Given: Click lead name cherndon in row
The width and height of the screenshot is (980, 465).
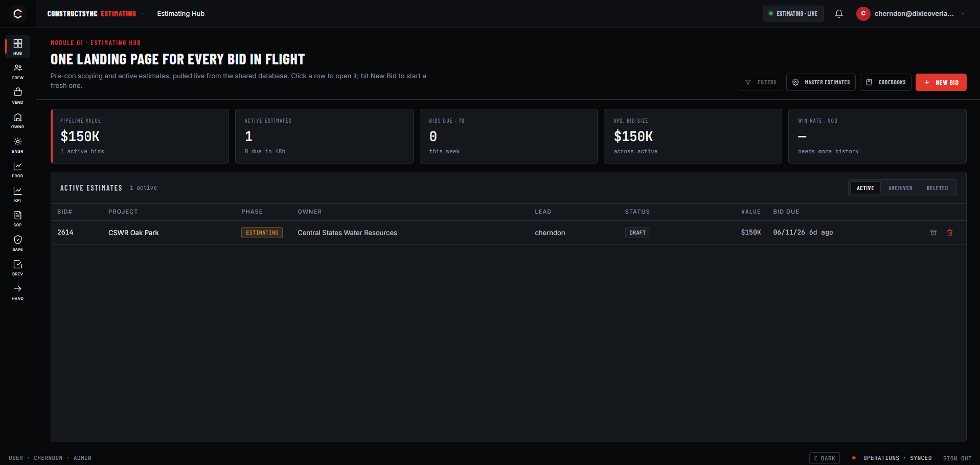Looking at the screenshot, I should (x=550, y=232).
